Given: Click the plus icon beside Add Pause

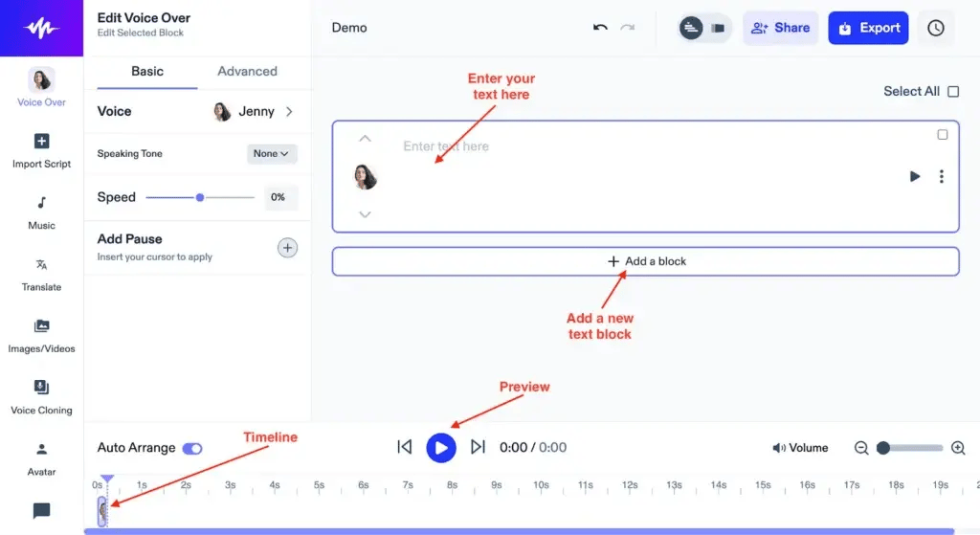Looking at the screenshot, I should pos(287,248).
